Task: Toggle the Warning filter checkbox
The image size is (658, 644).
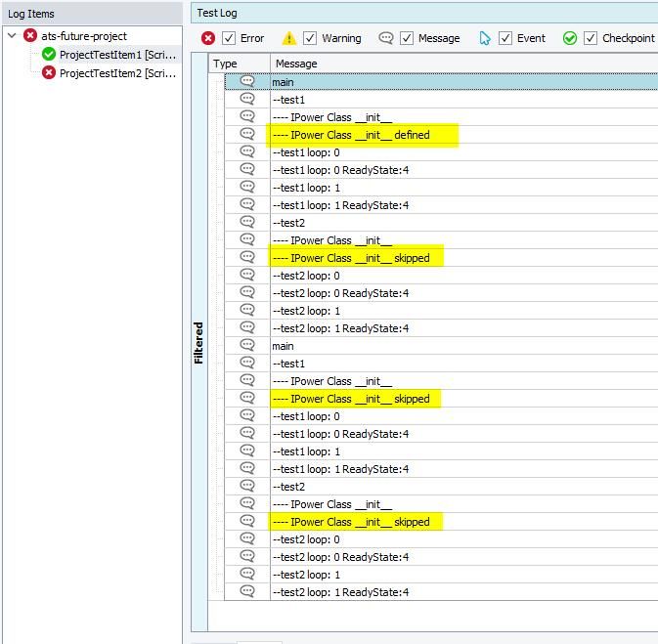Action: (310, 38)
